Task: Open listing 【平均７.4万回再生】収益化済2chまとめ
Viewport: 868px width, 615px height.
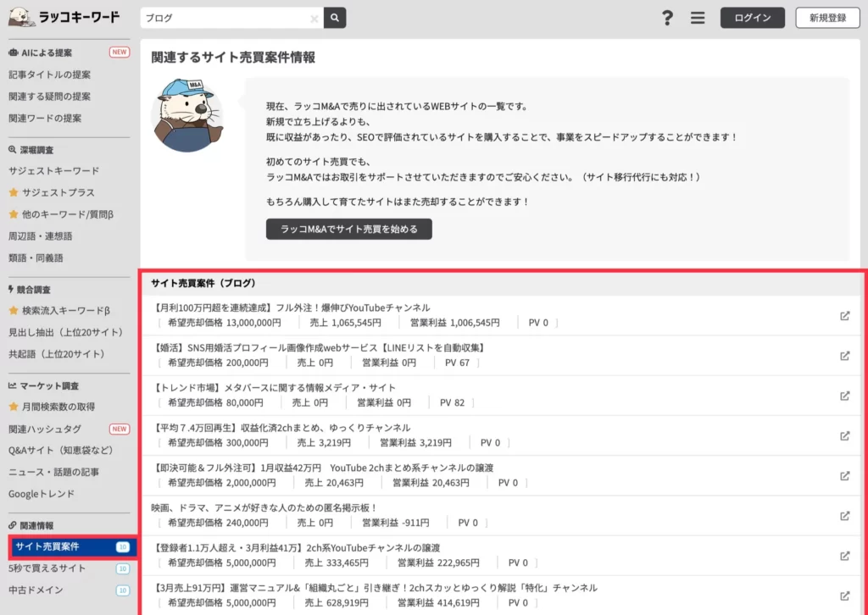Action: pyautogui.click(x=281, y=428)
